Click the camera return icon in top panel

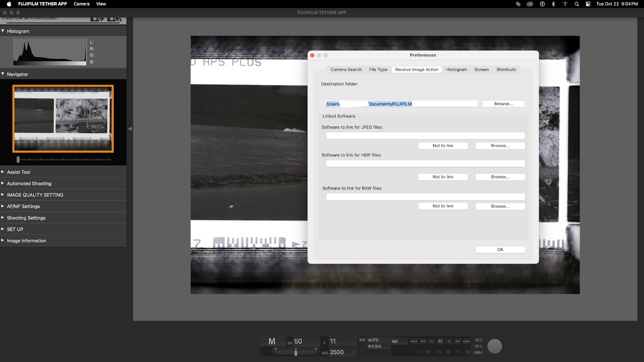[115, 19]
